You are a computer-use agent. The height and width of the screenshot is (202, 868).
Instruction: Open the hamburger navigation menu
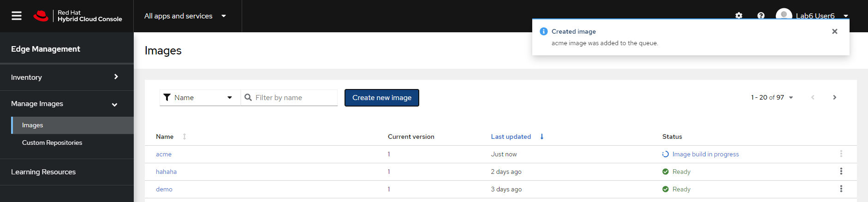point(17,16)
